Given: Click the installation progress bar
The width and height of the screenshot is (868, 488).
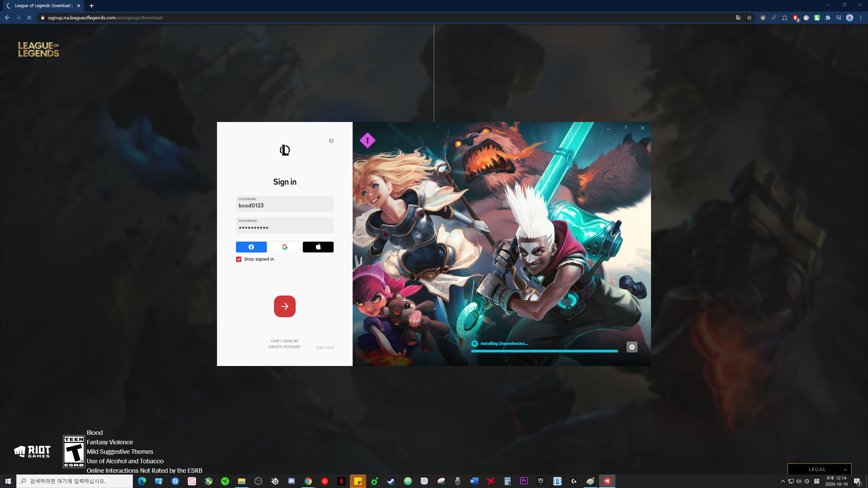Looking at the screenshot, I should point(544,351).
